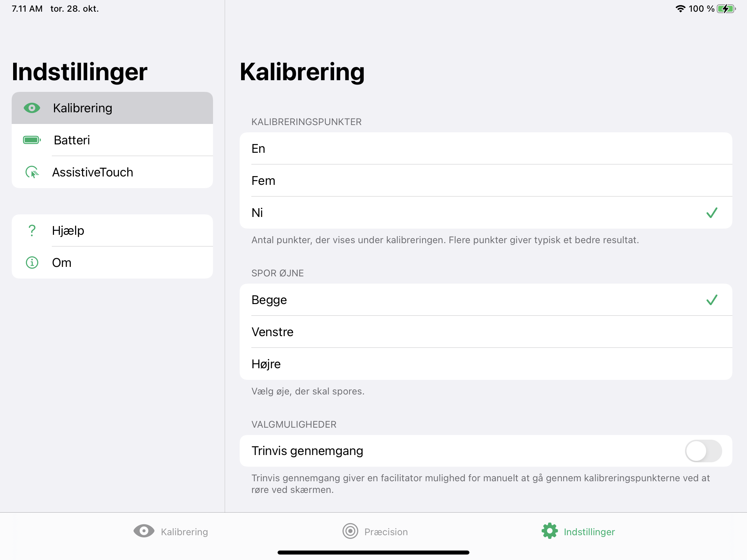Click the green eye icon beside Kalibrering
Viewport: 747px width, 560px height.
coord(32,108)
